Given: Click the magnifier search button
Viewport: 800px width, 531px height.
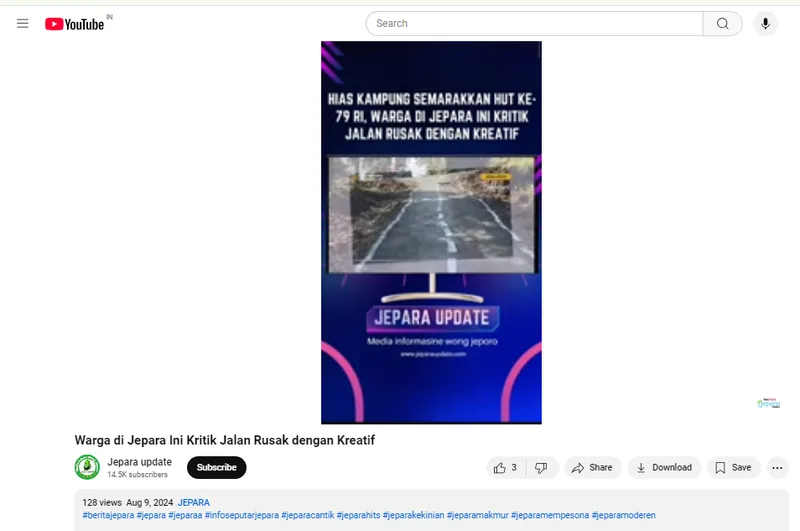Looking at the screenshot, I should (722, 23).
